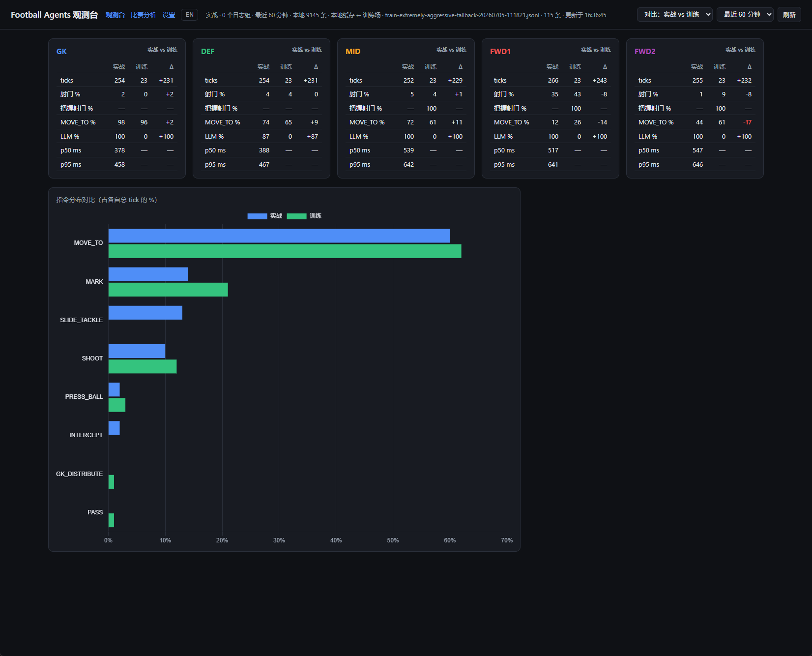812x656 pixels.
Task: Open the 设置 navigation link
Action: point(169,15)
